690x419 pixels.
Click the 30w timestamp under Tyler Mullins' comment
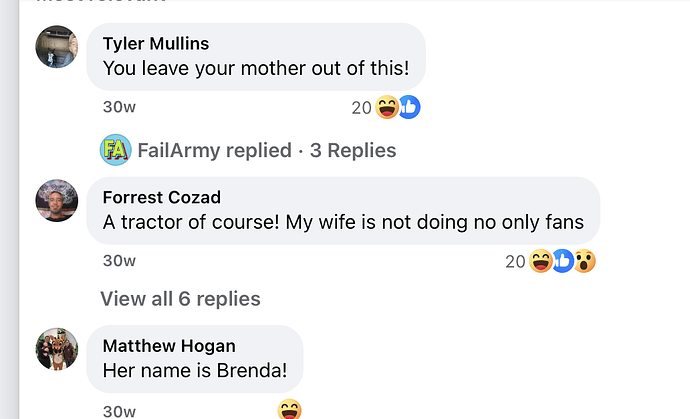click(119, 107)
